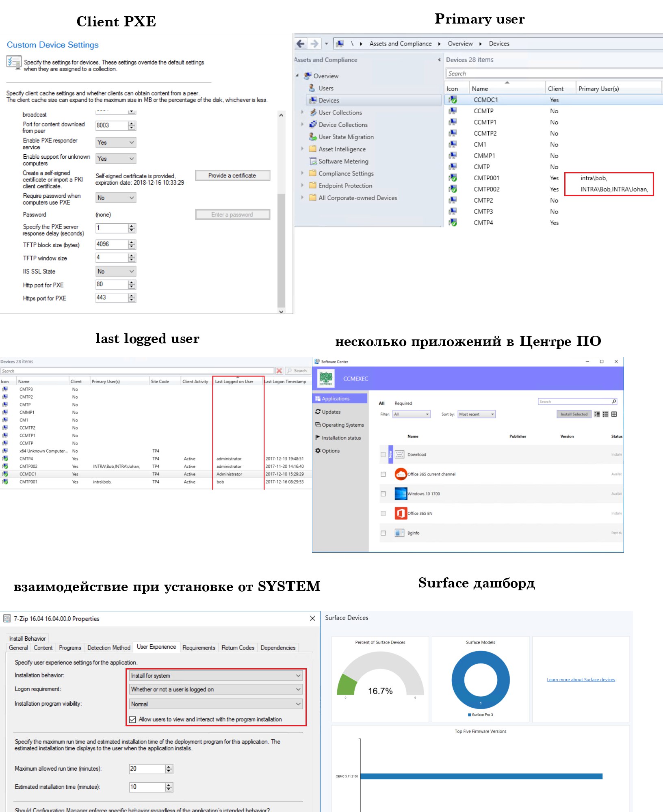
Task: Open Installation program visibility dropdown
Action: click(x=216, y=704)
